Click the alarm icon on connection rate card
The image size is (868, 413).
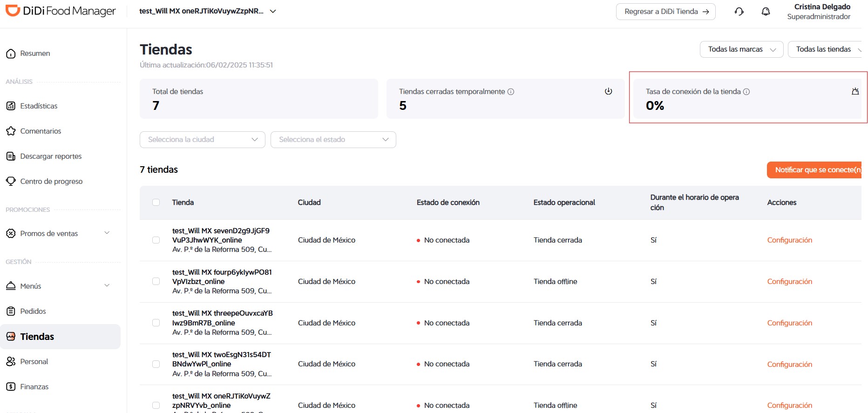pos(855,91)
